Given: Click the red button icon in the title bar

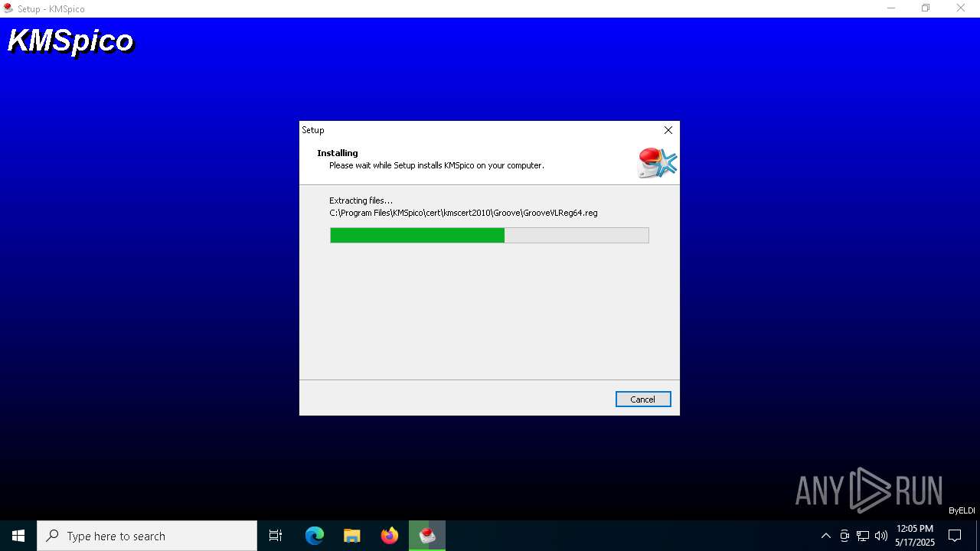Looking at the screenshot, I should point(8,8).
